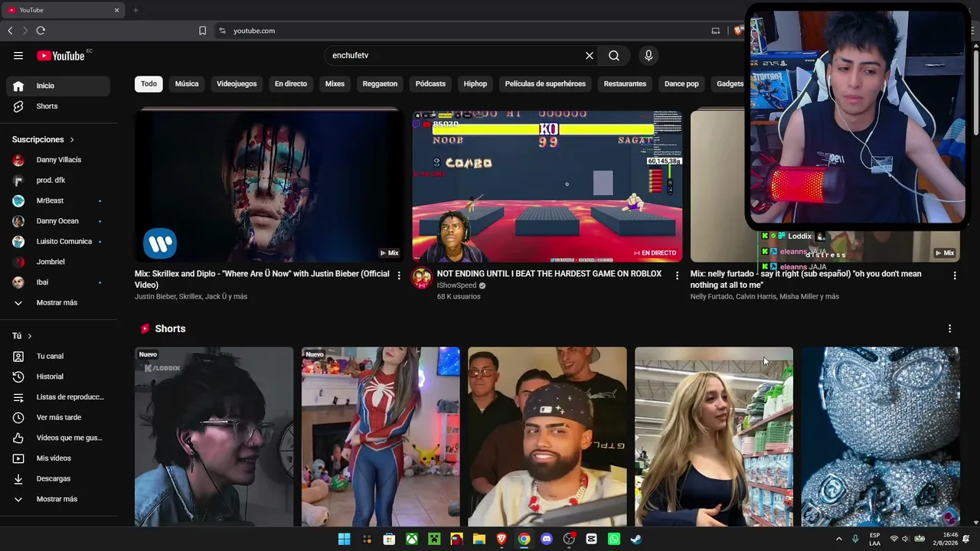Click the magnifying glass search button

click(614, 56)
